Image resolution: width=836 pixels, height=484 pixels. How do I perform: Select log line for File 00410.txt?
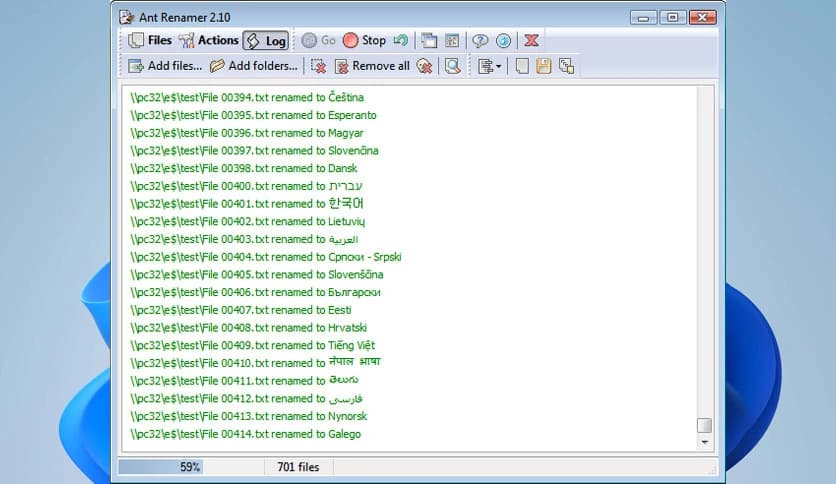[255, 363]
